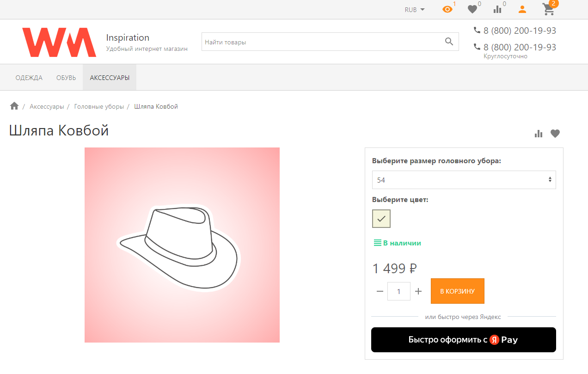
Task: Select the beige color swatch
Action: pyautogui.click(x=381, y=219)
